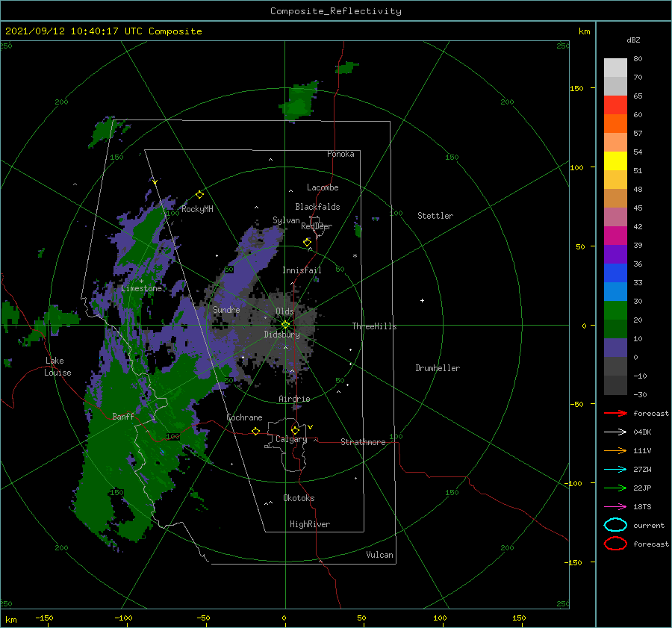Select the magenta swatch between 42 and 39 dBZ
This screenshot has height=628, width=672.
pos(615,235)
